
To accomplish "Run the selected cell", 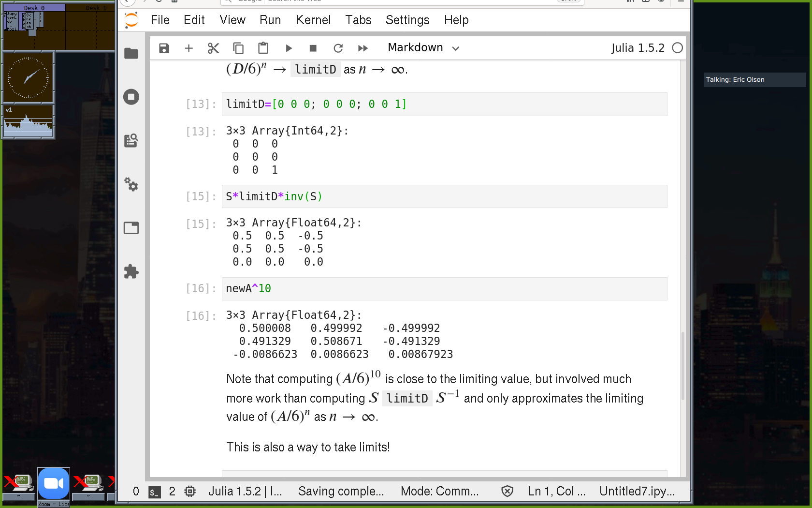I will tap(289, 48).
